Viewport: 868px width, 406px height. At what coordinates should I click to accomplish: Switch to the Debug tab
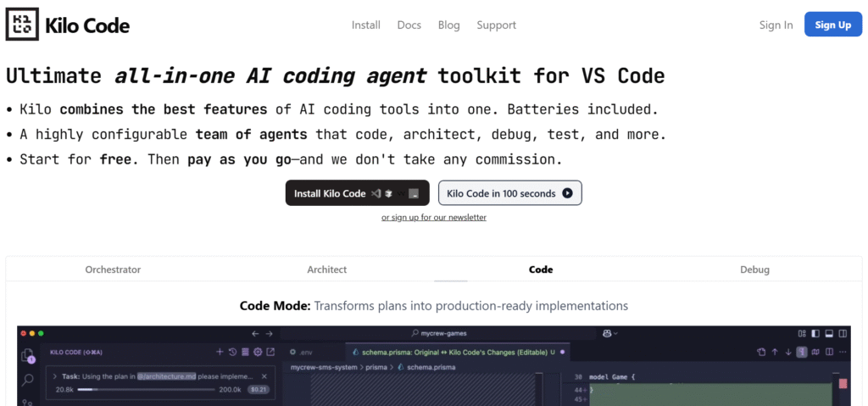(754, 270)
